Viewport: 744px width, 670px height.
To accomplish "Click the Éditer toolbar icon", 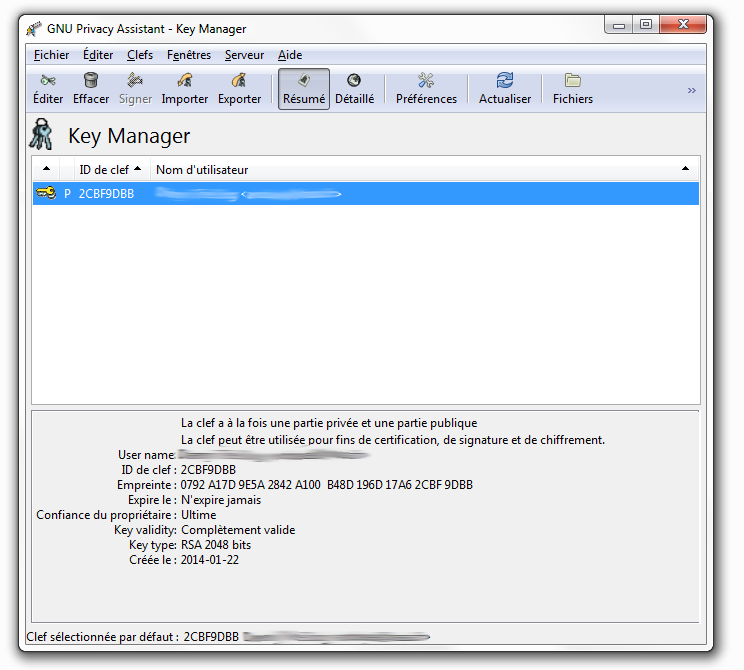I will click(x=48, y=89).
